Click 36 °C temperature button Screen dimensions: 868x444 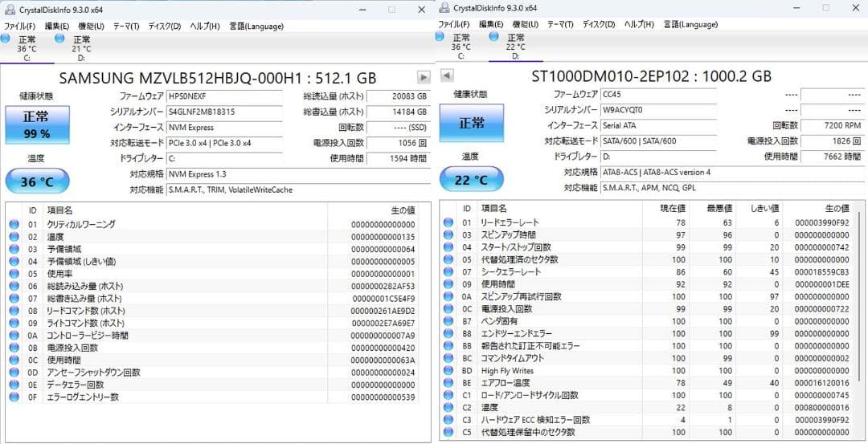[38, 181]
